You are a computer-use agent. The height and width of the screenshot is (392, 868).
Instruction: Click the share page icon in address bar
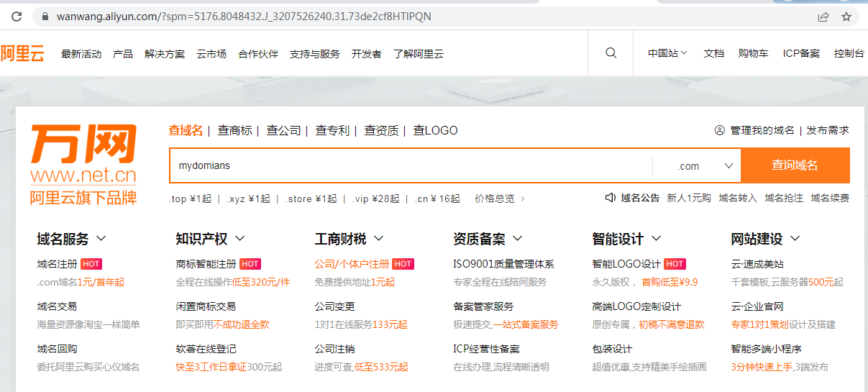point(823,16)
